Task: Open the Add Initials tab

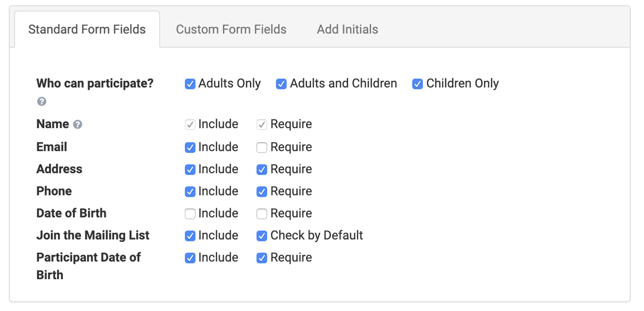Action: coord(347,29)
